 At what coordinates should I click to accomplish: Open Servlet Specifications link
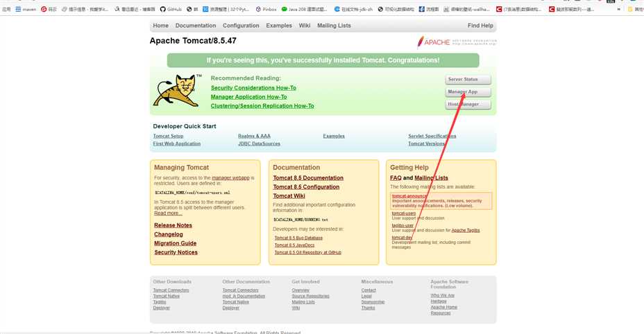(432, 136)
